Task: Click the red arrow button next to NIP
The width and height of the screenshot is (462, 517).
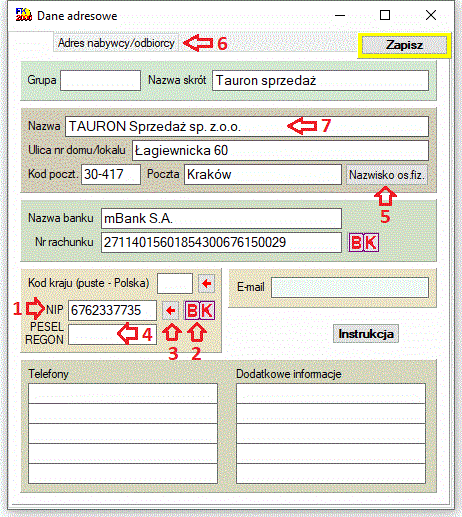Action: tap(171, 310)
